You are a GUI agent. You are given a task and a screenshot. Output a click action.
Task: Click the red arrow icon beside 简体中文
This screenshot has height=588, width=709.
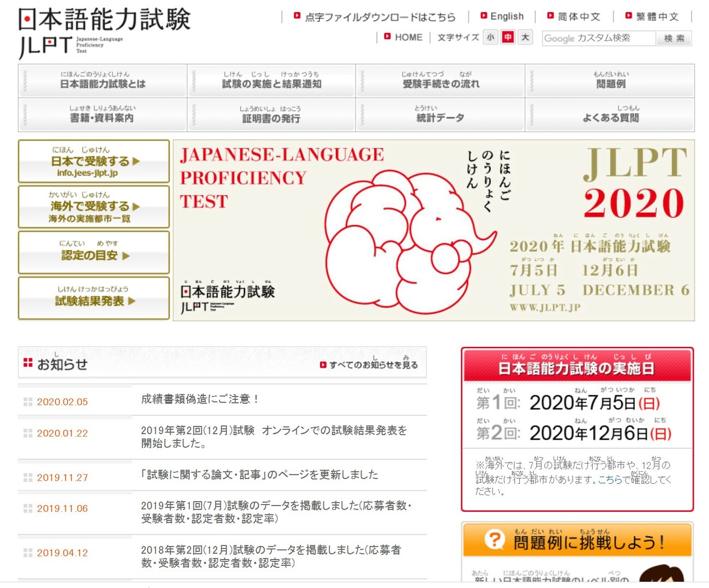[550, 16]
